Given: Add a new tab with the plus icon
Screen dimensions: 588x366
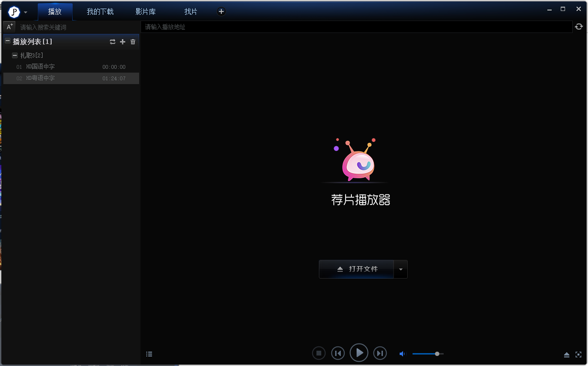Looking at the screenshot, I should pyautogui.click(x=221, y=11).
